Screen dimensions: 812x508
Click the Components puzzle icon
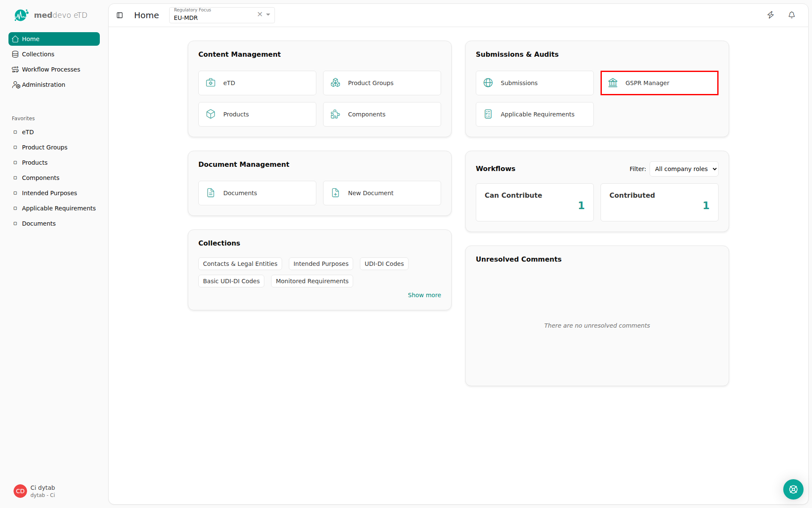click(x=335, y=114)
